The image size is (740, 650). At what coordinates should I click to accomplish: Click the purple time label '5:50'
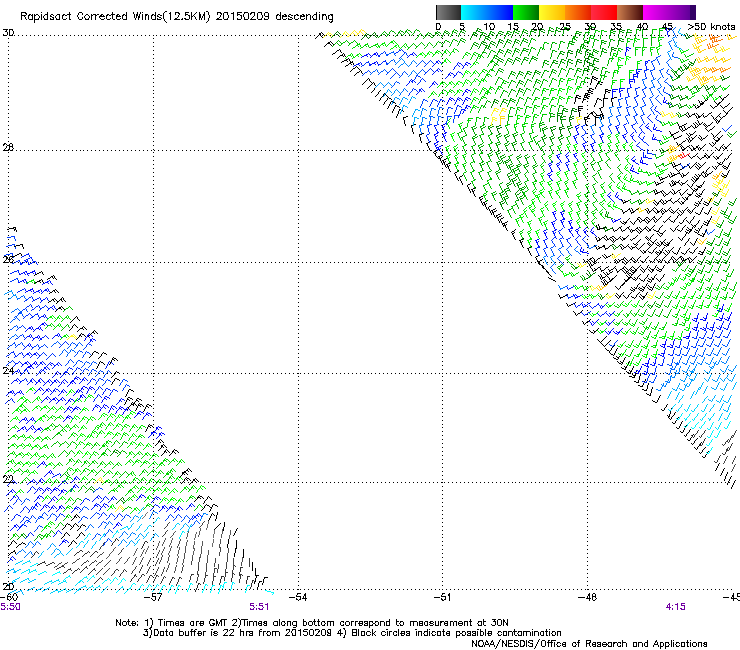tap(10, 607)
